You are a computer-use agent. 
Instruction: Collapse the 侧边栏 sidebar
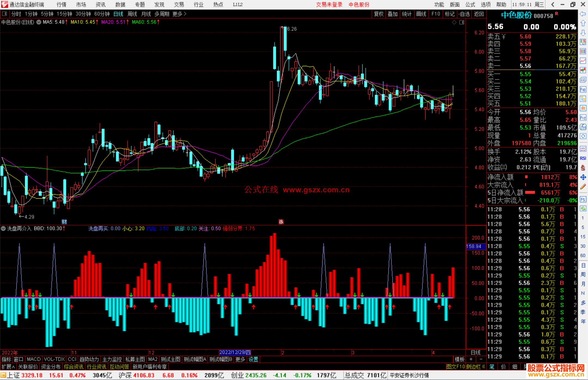(x=476, y=367)
